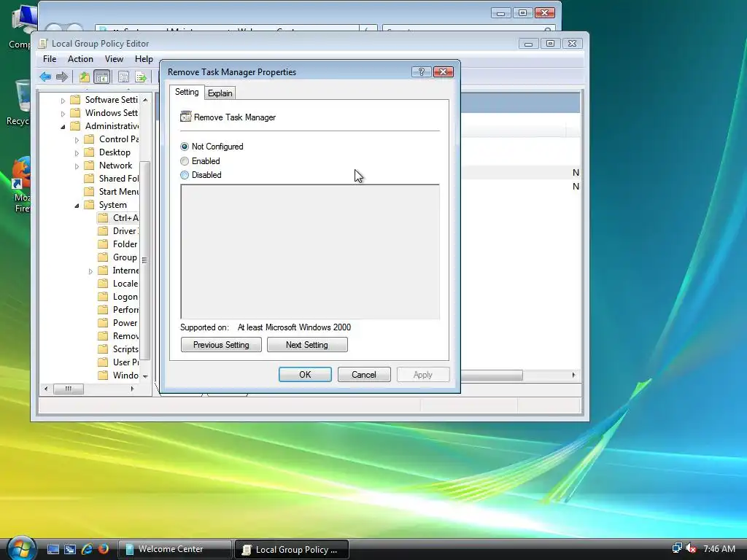Click the Forward arrow in Group Policy toolbar
The height and width of the screenshot is (560, 747).
[62, 77]
